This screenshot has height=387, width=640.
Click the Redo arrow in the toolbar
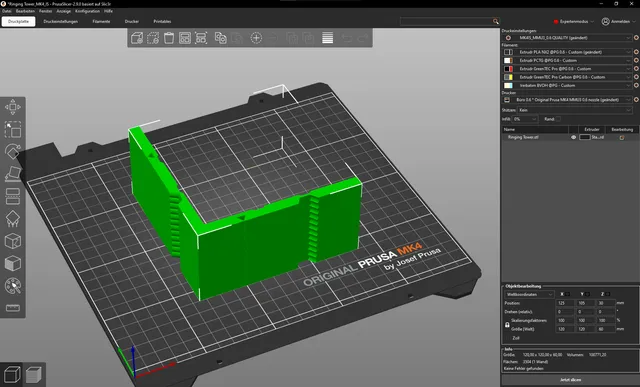pos(362,38)
